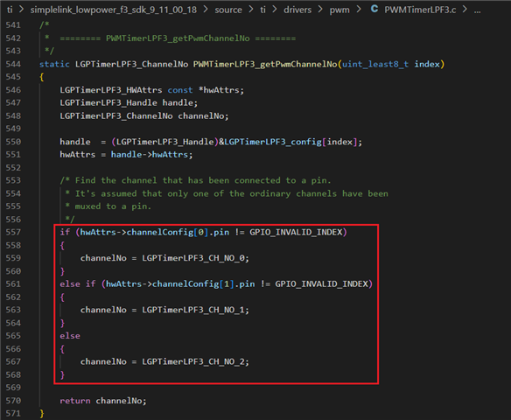Click 'LGPTimerLPF3_config' on line 550
Viewport: 511px width, 420px height.
pyautogui.click(x=273, y=142)
